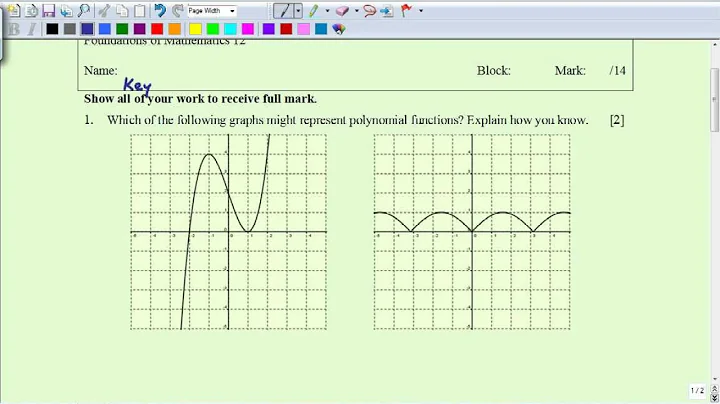Select the Highlighter tool

point(314,11)
